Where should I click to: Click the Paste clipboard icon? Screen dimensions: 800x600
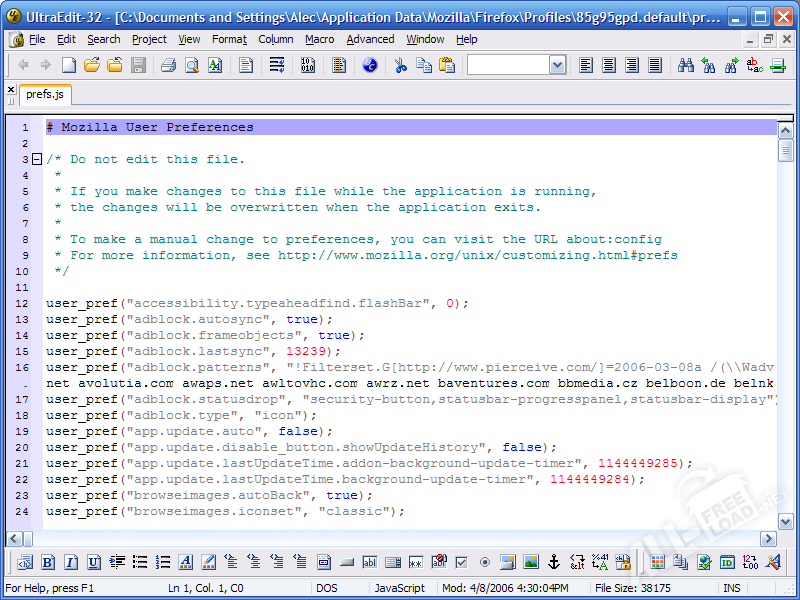click(x=447, y=65)
